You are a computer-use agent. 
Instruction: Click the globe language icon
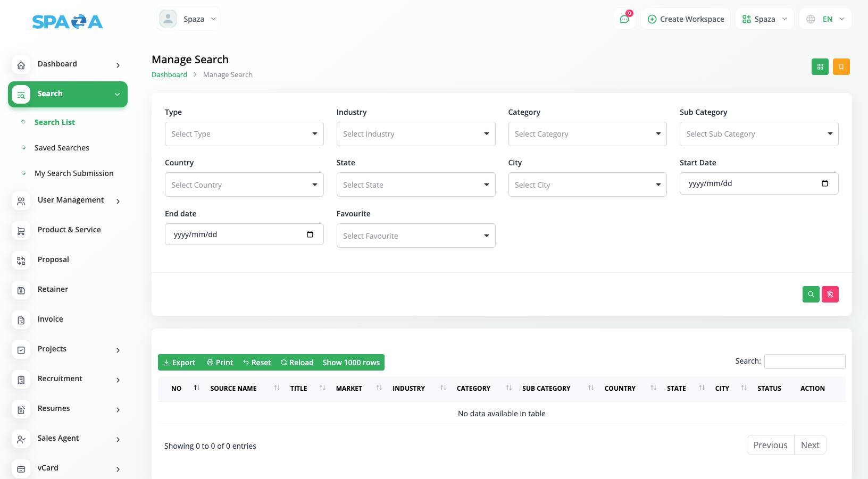point(811,19)
